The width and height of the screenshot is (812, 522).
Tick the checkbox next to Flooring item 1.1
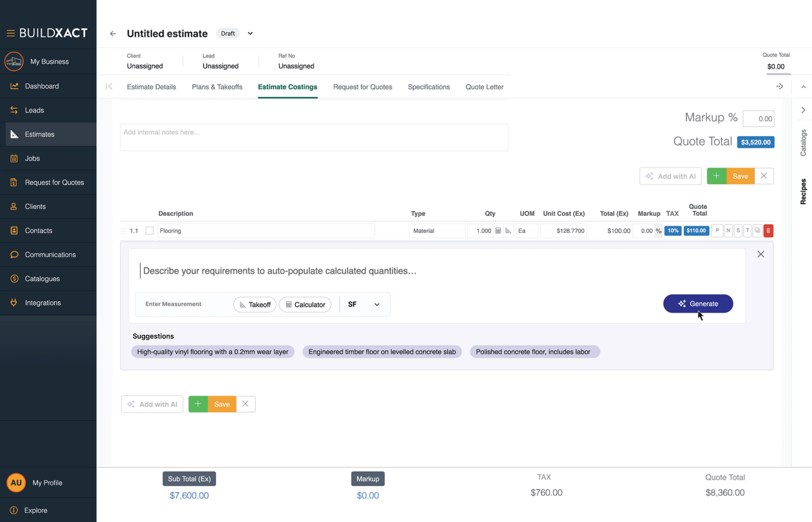click(149, 231)
